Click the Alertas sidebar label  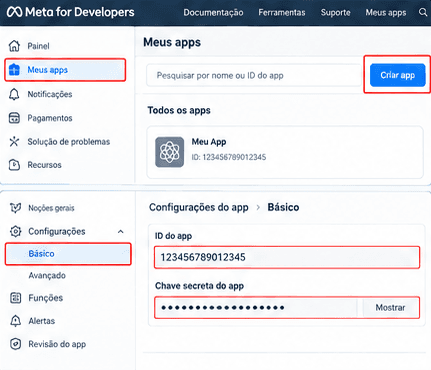[42, 321]
